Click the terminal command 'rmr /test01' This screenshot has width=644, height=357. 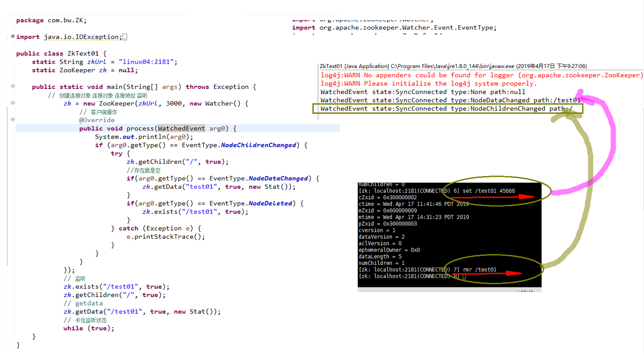coord(480,270)
